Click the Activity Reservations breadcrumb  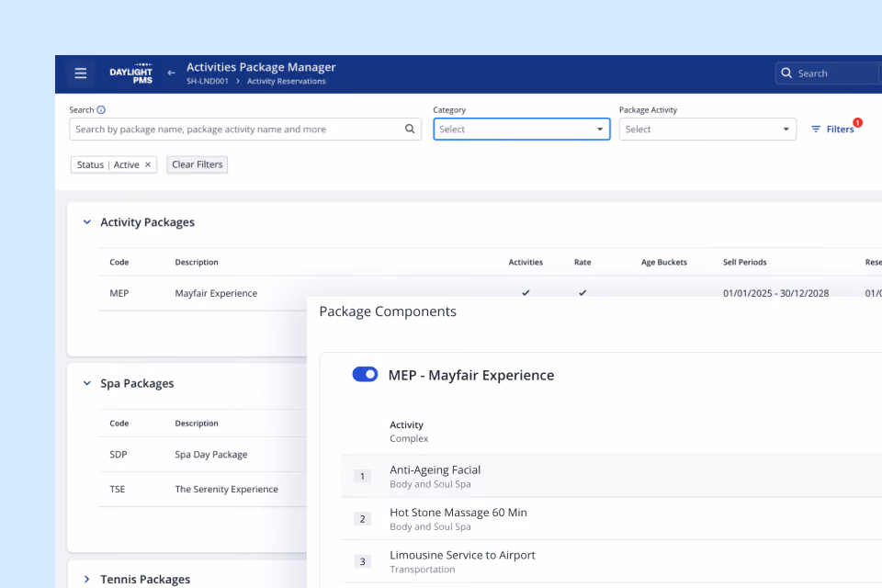coord(287,81)
